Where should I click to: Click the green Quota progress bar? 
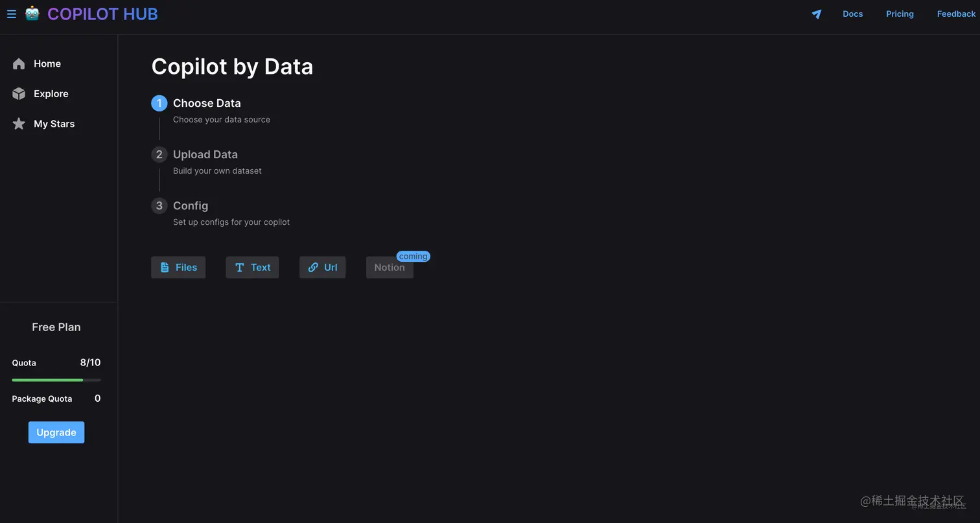coord(56,380)
